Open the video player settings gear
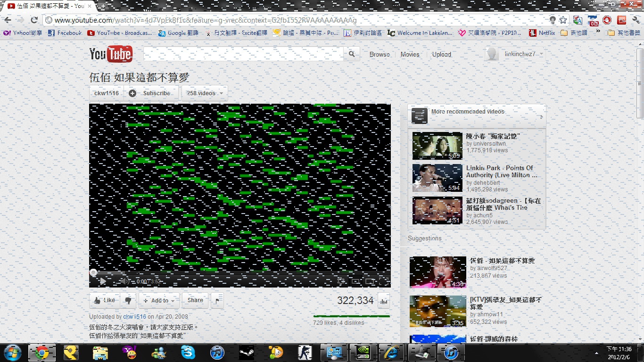 click(341, 281)
